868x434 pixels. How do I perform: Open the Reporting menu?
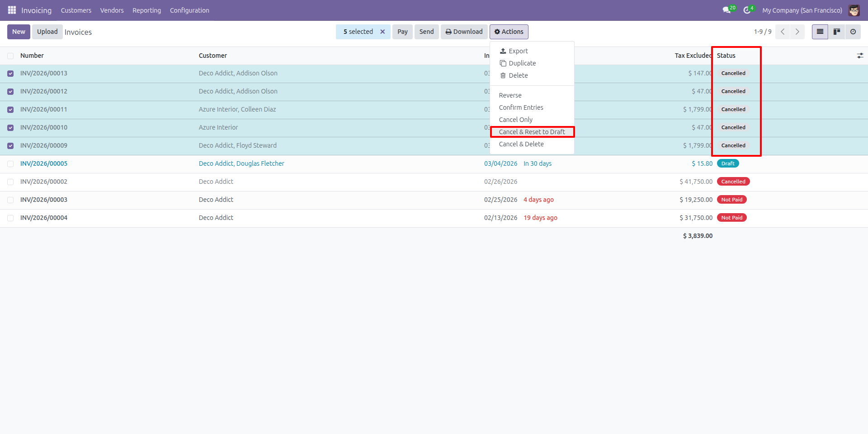point(146,10)
